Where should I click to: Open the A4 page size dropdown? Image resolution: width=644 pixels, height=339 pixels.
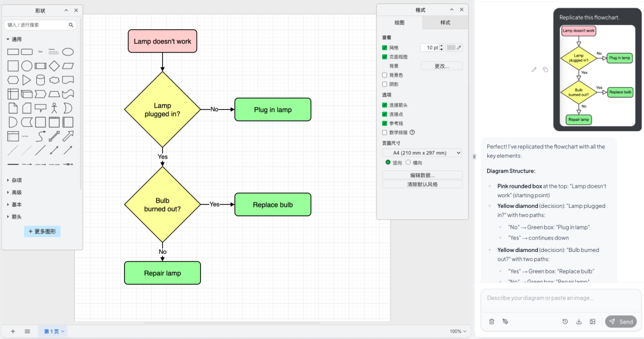(422, 153)
